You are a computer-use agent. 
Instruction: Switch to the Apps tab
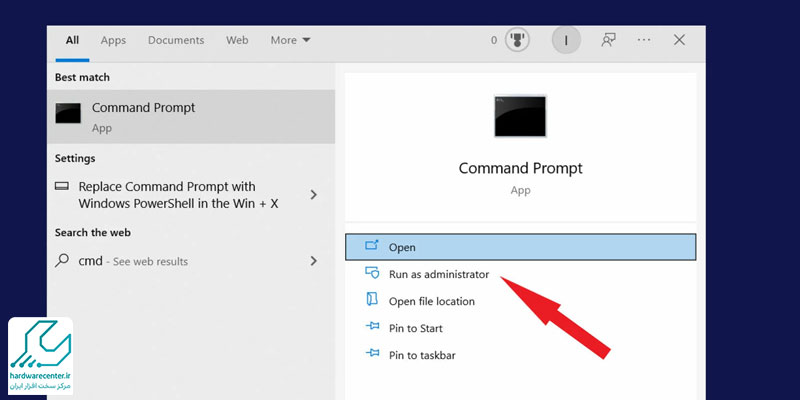pyautogui.click(x=113, y=40)
